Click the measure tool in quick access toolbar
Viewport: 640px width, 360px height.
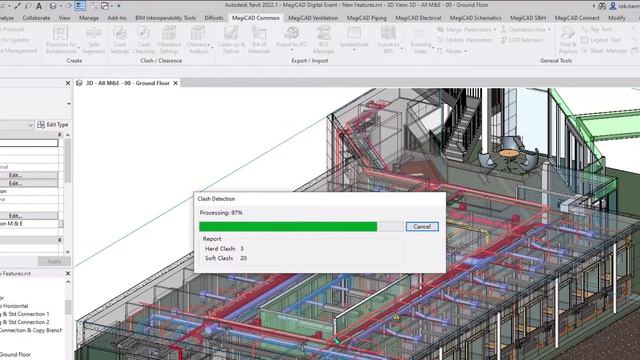[18, 6]
